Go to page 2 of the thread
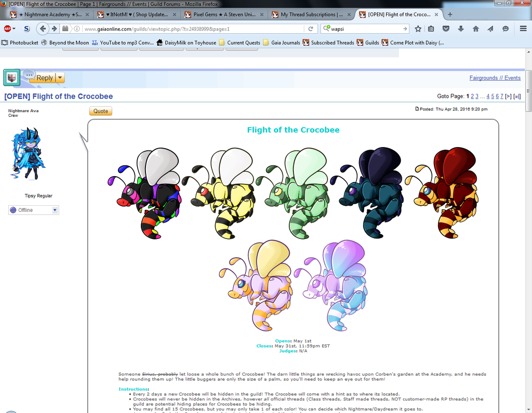532x413 pixels. 472,97
